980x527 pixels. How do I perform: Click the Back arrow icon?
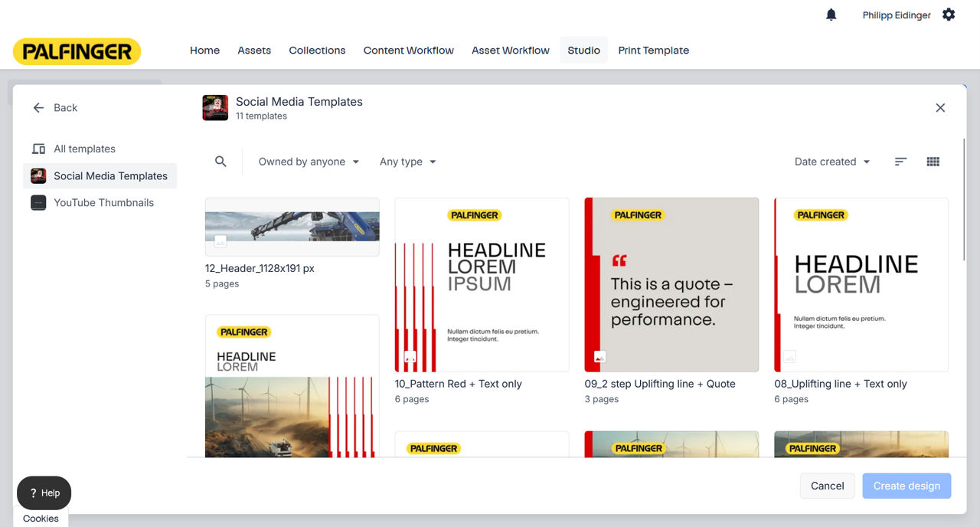38,108
